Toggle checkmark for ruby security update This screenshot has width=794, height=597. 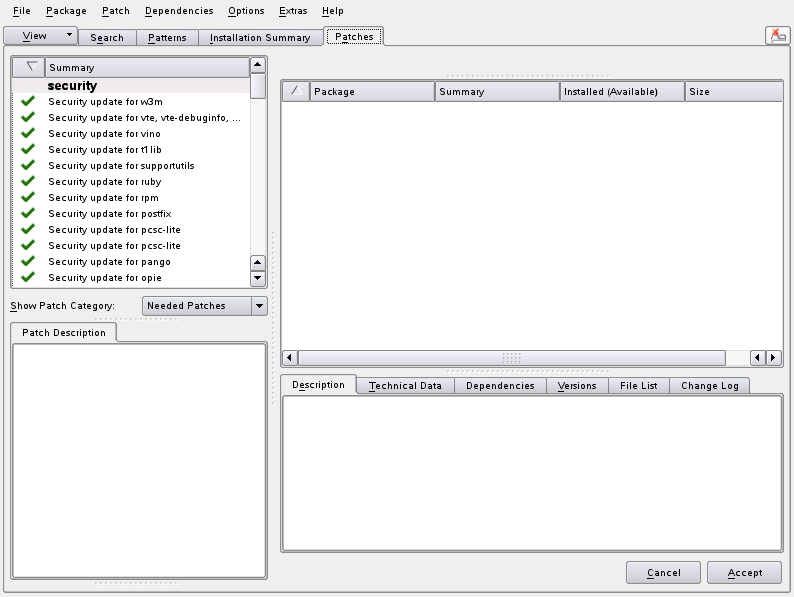click(28, 181)
